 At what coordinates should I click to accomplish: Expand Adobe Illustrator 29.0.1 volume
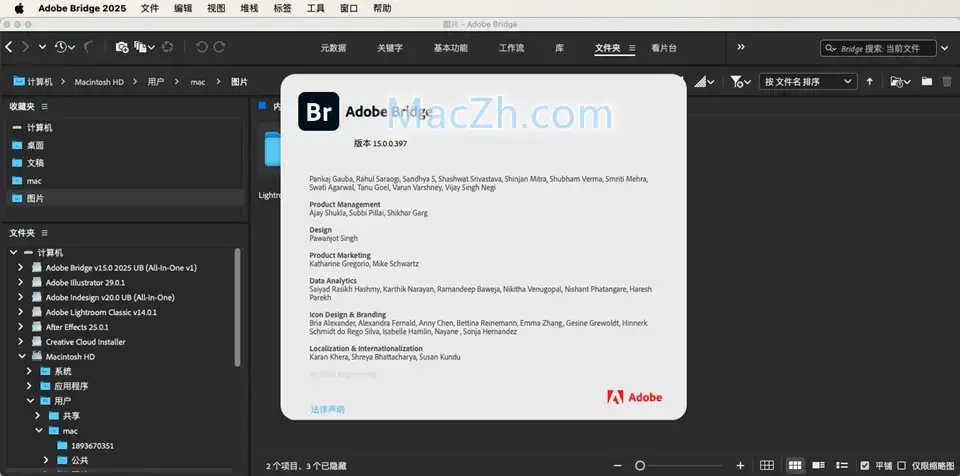point(20,282)
